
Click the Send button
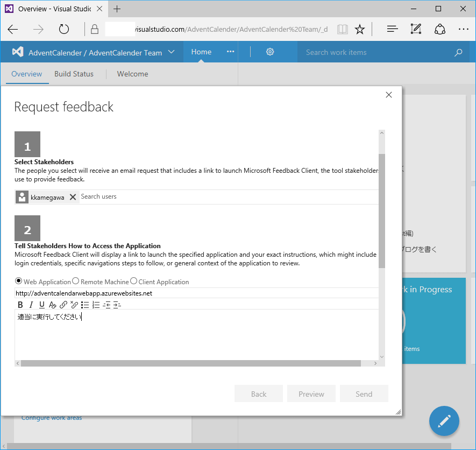tap(364, 394)
